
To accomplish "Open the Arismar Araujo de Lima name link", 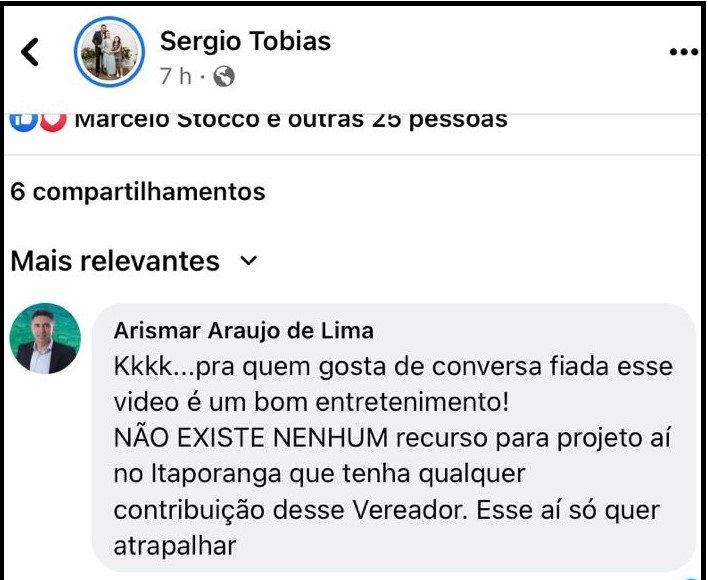I will tap(244, 330).
